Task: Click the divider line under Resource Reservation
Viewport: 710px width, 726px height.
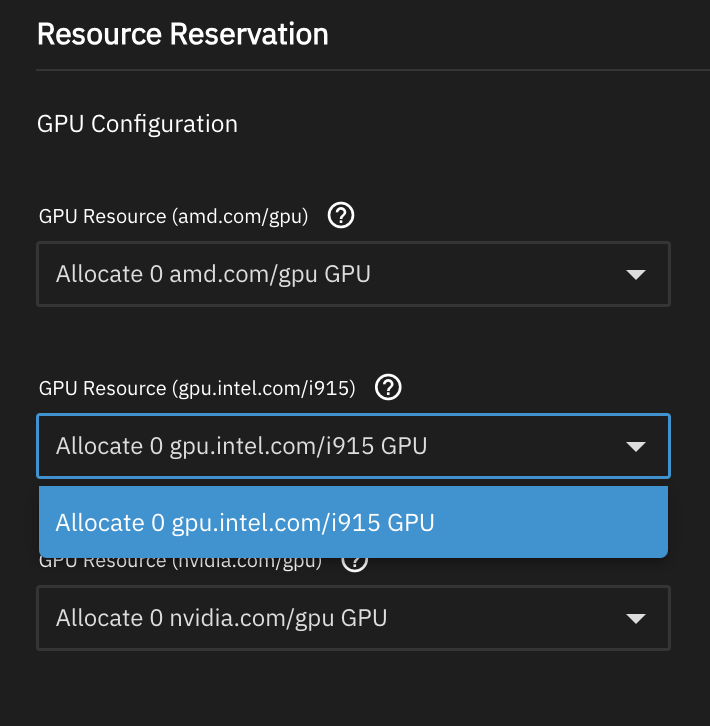Action: pyautogui.click(x=372, y=70)
